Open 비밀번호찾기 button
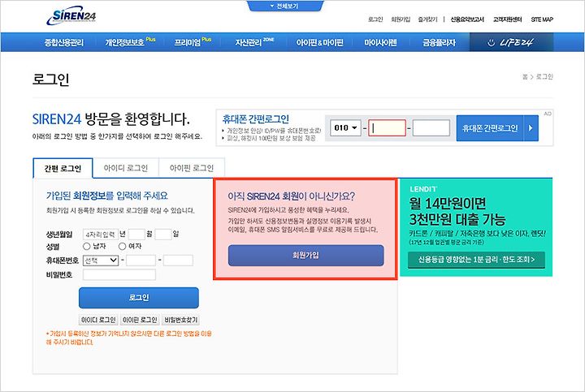 click(181, 320)
